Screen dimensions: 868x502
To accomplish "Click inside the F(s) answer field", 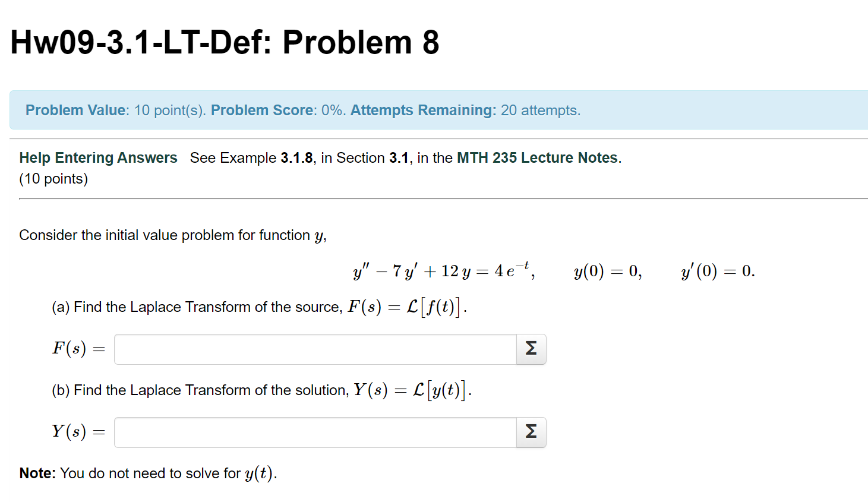I will [x=315, y=349].
